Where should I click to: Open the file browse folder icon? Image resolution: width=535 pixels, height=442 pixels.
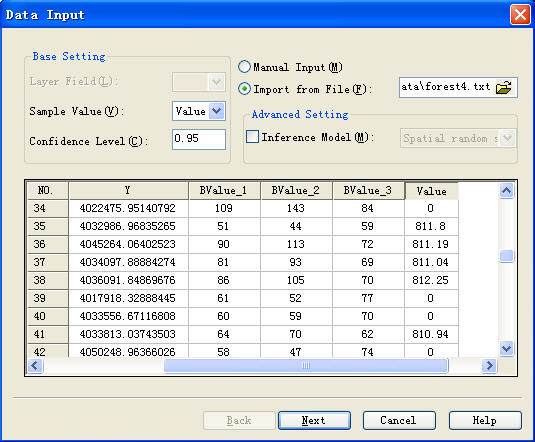tap(504, 88)
